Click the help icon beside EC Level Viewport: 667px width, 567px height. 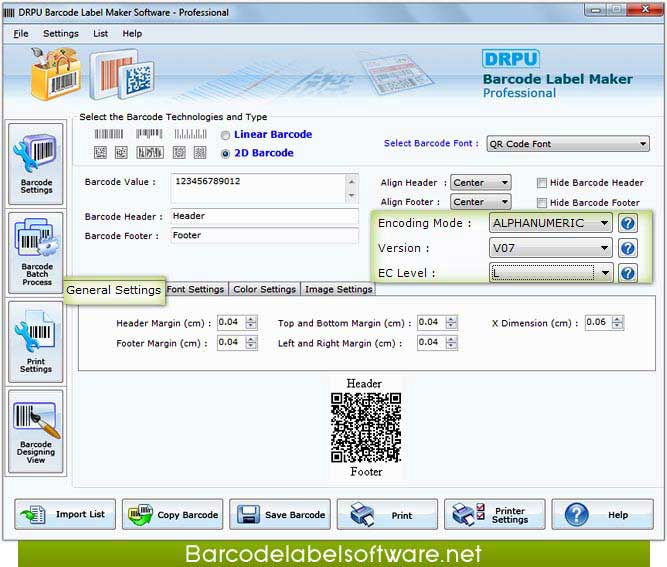(628, 273)
